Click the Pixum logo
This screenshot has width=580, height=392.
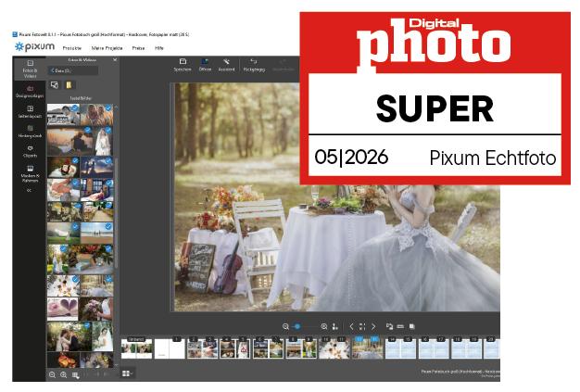34,46
